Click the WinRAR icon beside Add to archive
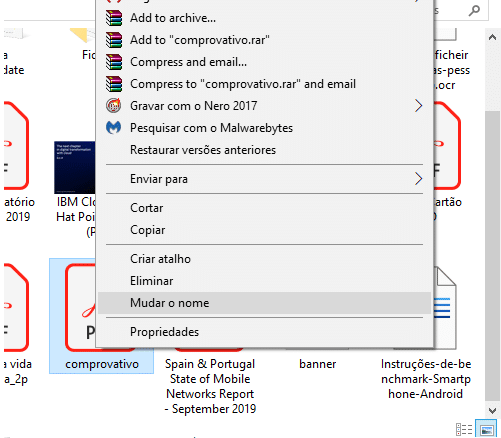 [114, 18]
